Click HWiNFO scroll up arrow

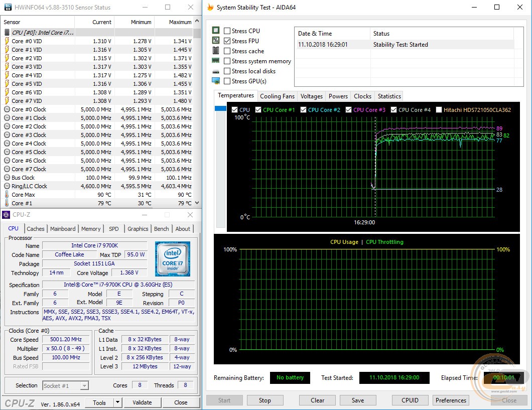(197, 22)
